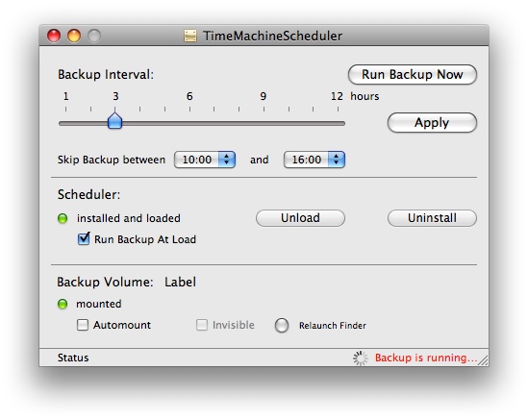The image size is (528, 420).
Task: Open the 16:00 skip end time dropdown
Action: pos(314,160)
